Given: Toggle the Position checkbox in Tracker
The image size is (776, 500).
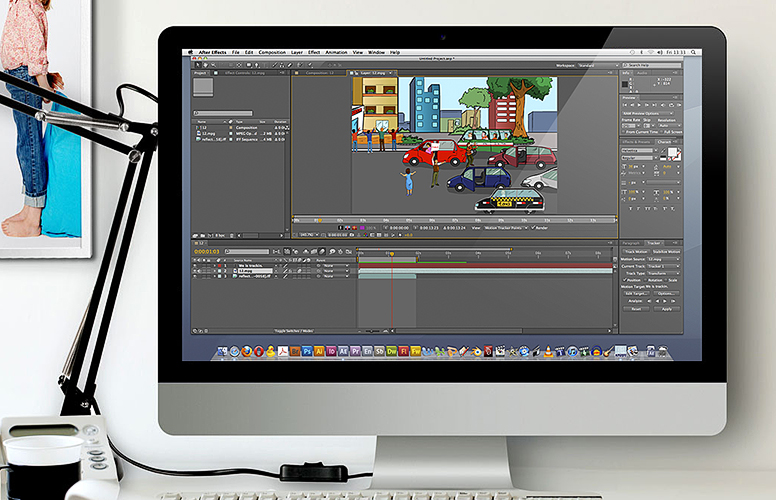Looking at the screenshot, I should [624, 279].
